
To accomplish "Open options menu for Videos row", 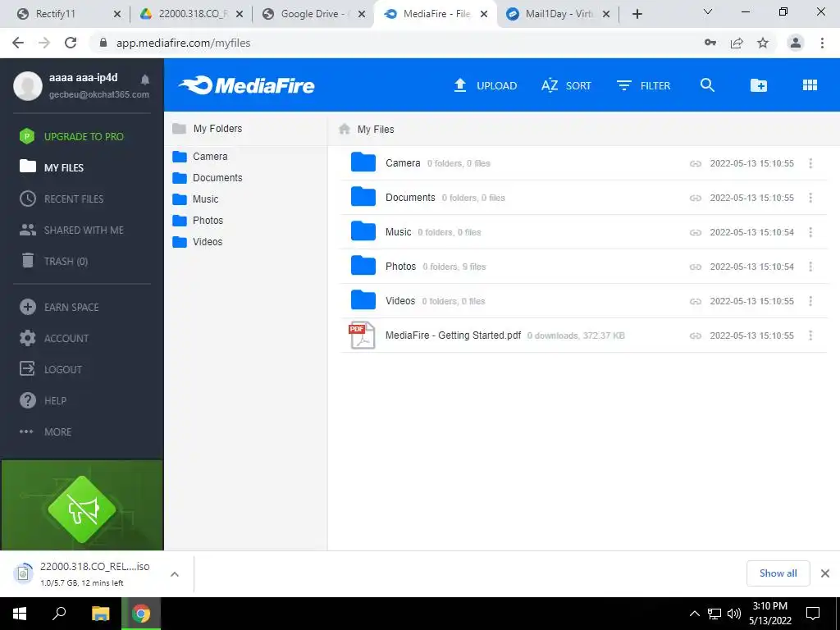I will [810, 300].
